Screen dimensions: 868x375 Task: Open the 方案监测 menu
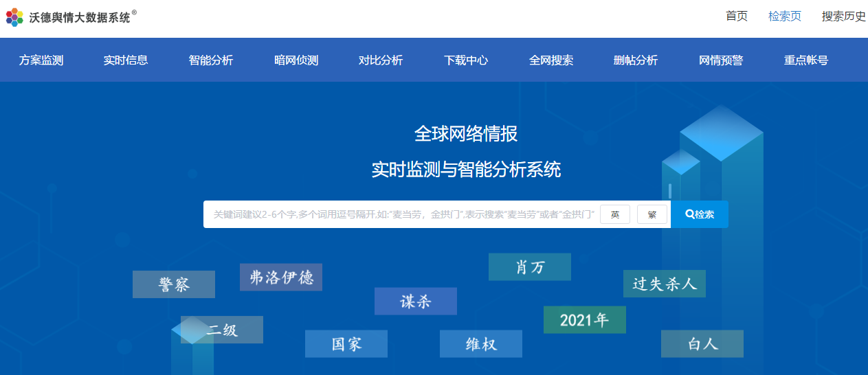tap(41, 60)
